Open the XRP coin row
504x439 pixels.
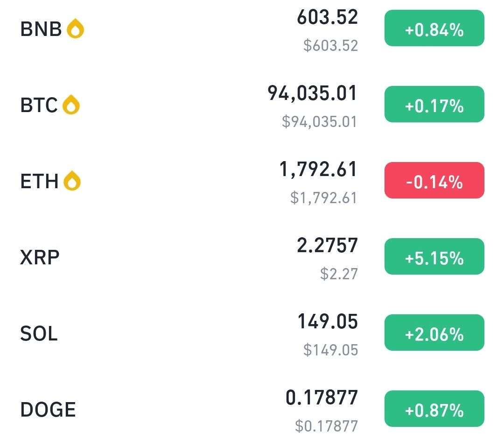tap(252, 257)
